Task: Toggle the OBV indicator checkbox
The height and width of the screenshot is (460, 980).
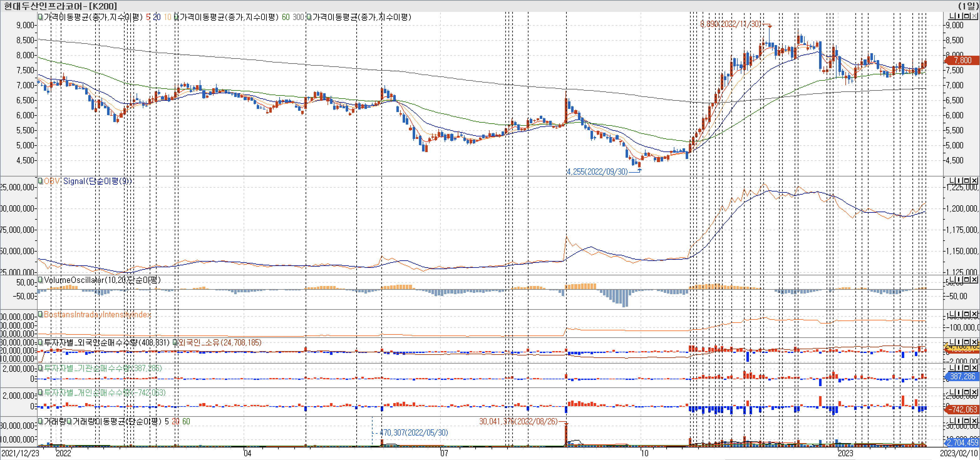Action: tap(40, 181)
